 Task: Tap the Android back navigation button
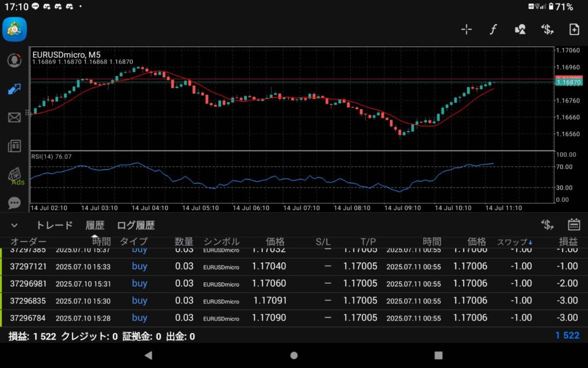point(149,355)
